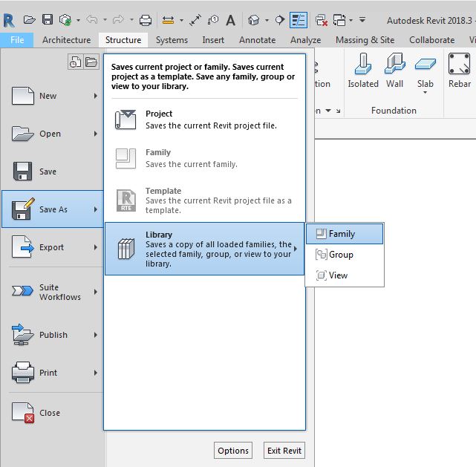Screen dimensions: 476x467
Task: Select the Text tool letter A icon
Action: [231, 20]
